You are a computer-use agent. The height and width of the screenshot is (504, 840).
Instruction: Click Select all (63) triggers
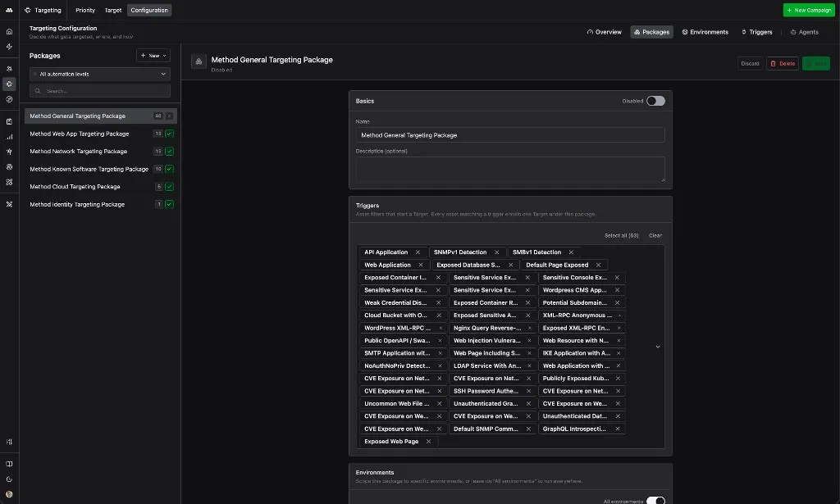tap(622, 235)
